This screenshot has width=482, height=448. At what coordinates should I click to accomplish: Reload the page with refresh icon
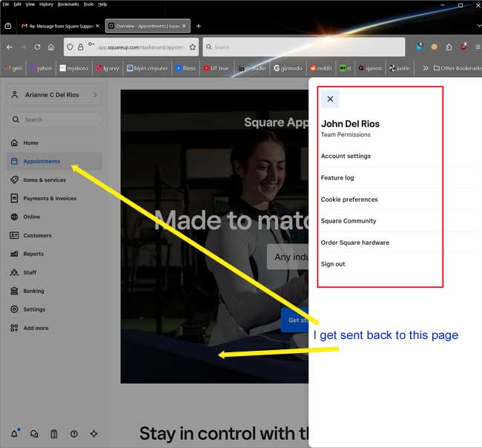click(x=38, y=47)
